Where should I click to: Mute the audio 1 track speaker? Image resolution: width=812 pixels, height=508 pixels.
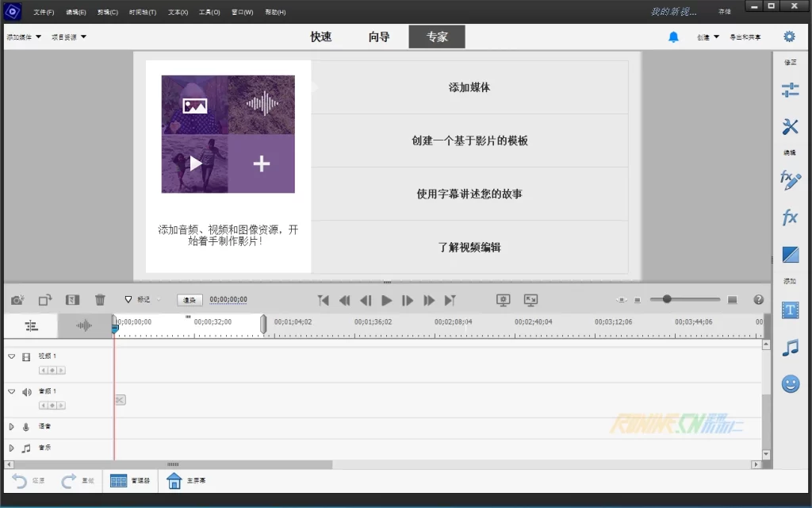pos(26,392)
